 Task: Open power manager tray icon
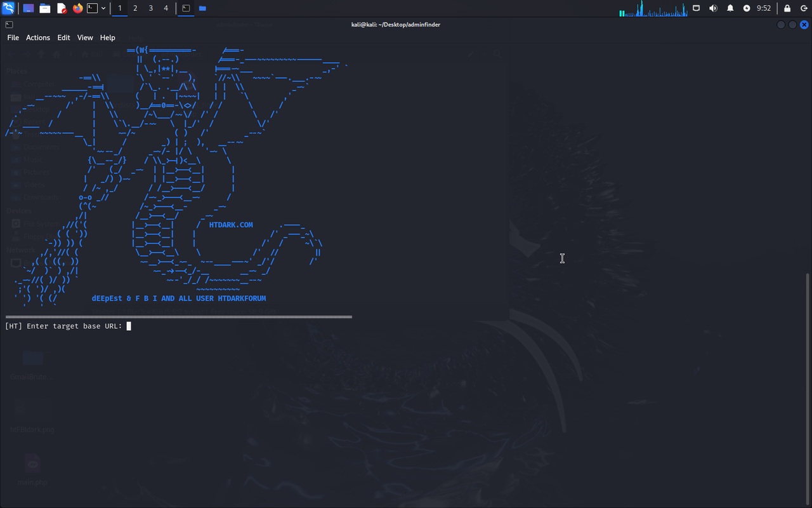747,8
